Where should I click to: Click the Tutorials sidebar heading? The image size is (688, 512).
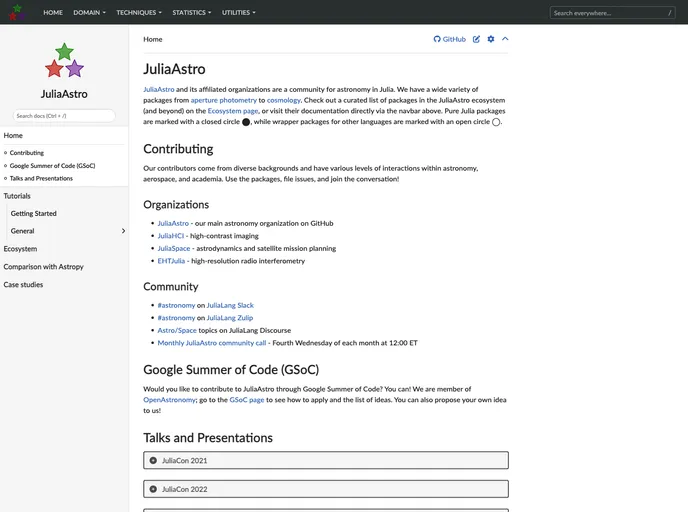coord(17,196)
